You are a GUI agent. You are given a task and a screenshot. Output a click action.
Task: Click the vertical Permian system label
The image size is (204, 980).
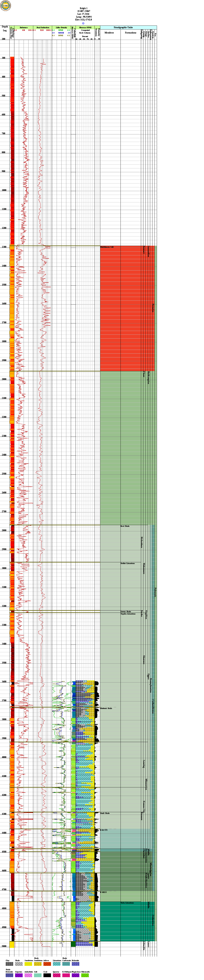(153, 307)
